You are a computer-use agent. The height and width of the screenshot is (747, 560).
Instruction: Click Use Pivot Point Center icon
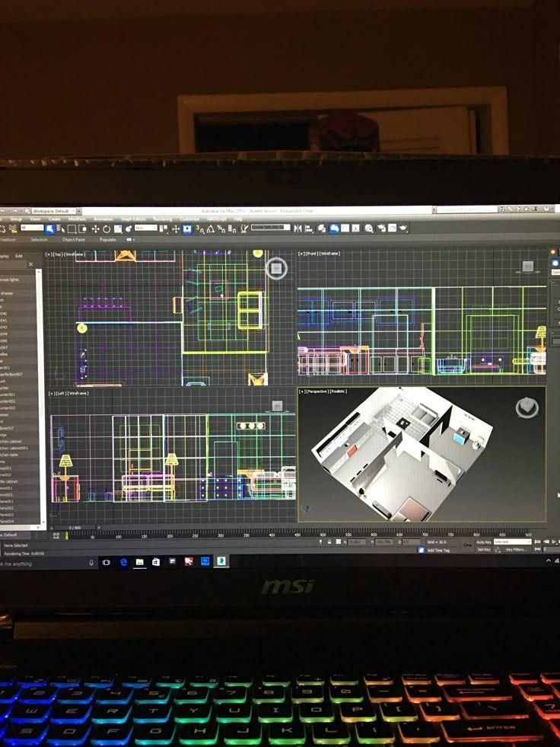click(x=164, y=228)
